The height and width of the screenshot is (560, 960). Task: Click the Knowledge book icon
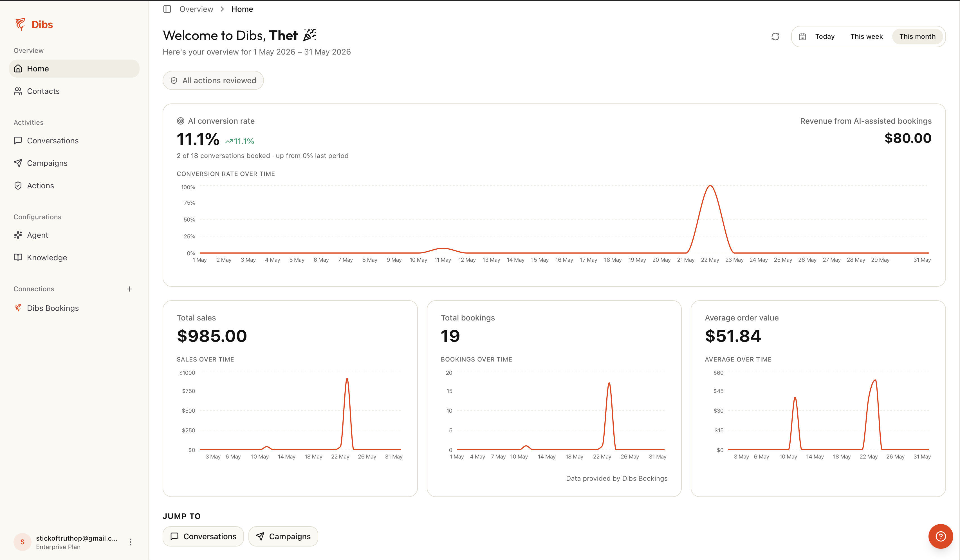click(x=18, y=257)
